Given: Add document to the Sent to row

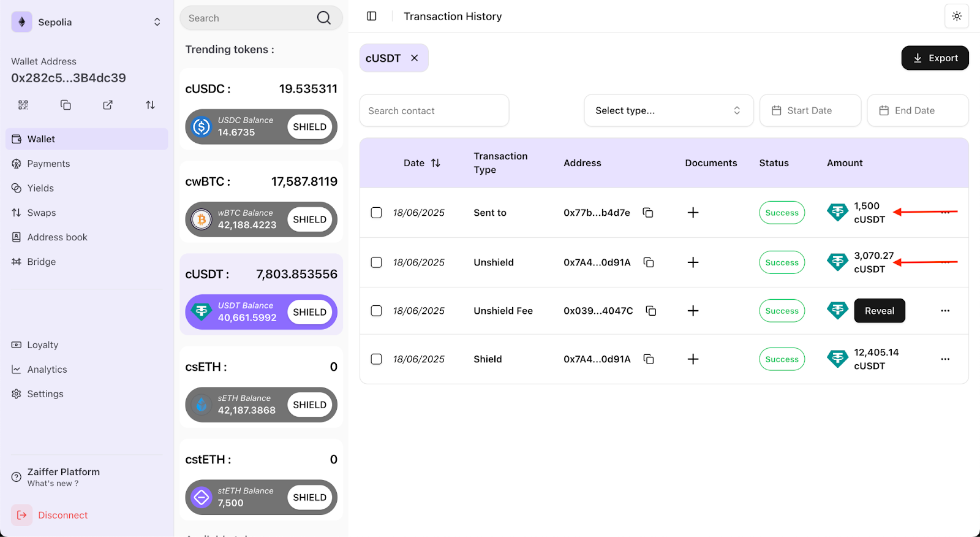Looking at the screenshot, I should coord(693,213).
